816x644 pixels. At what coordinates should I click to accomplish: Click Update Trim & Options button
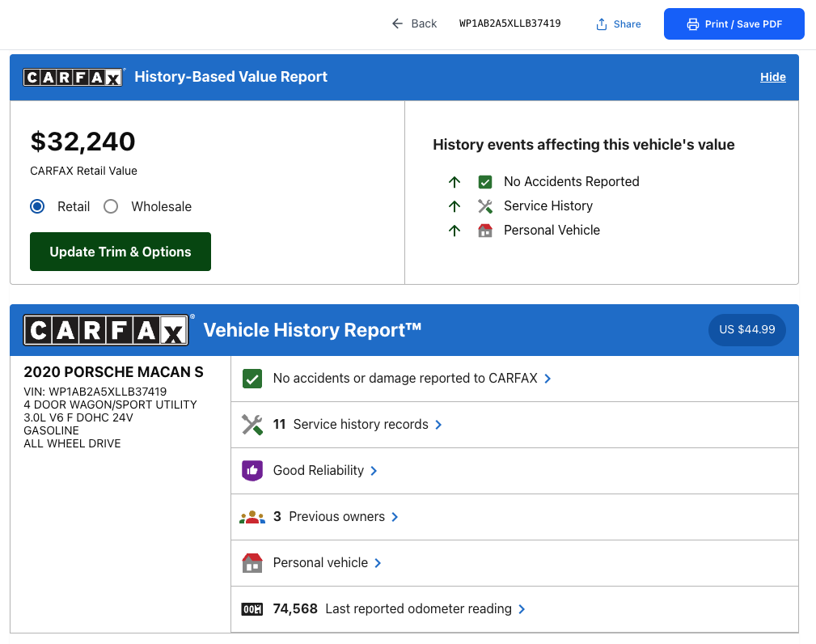coord(120,252)
